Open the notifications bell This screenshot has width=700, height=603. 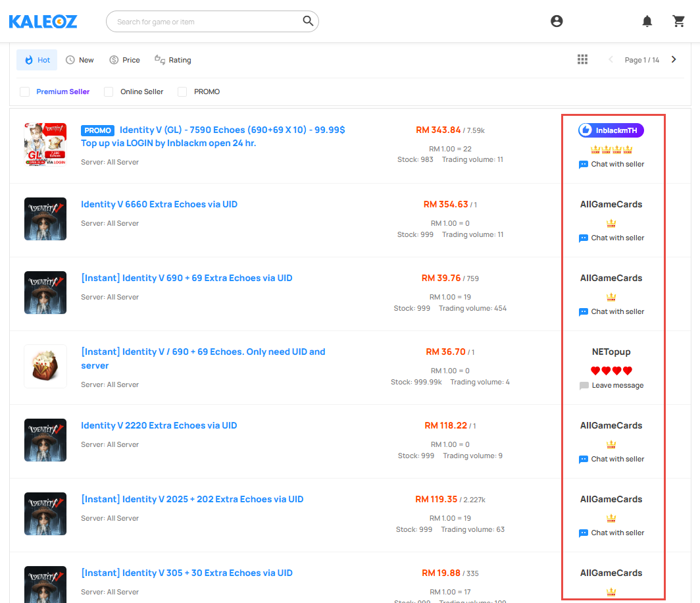pos(647,21)
